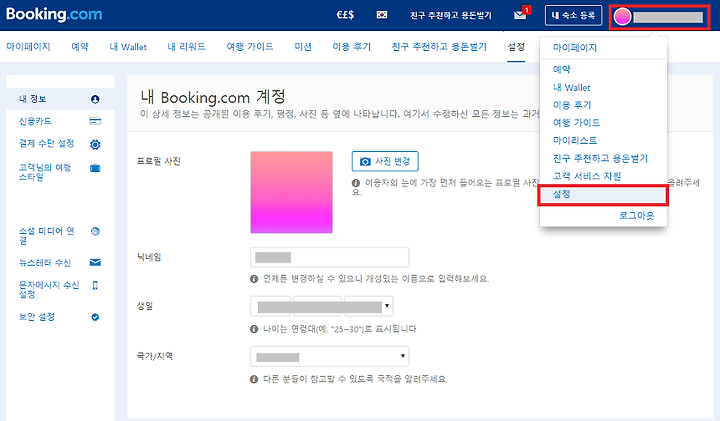The width and height of the screenshot is (720, 421).
Task: Select 이용 후기 in the account dropdown menu
Action: click(572, 105)
